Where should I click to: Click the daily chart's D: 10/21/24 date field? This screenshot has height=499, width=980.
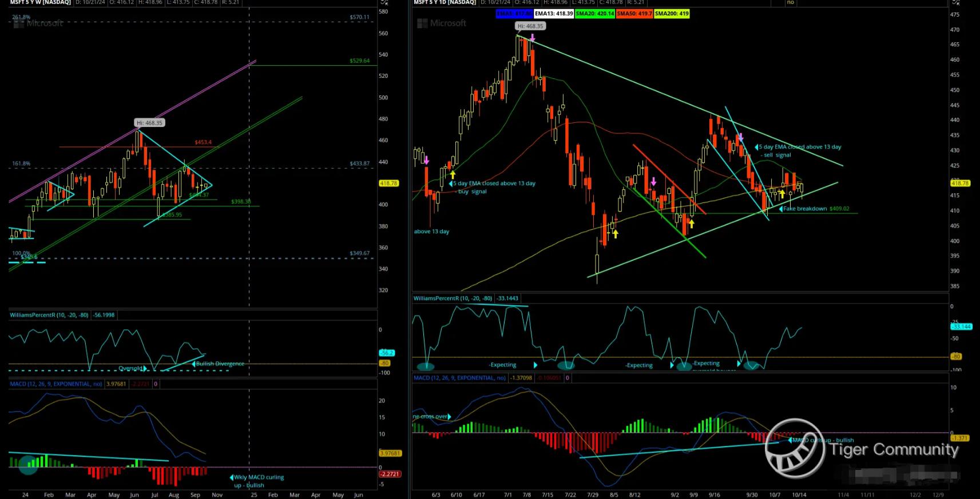click(497, 3)
